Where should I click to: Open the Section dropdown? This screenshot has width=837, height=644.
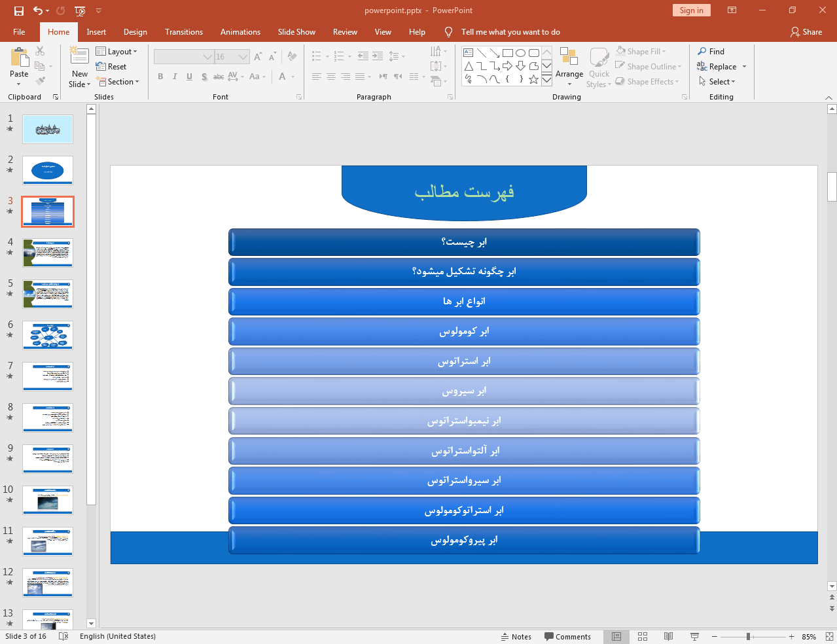coord(118,82)
